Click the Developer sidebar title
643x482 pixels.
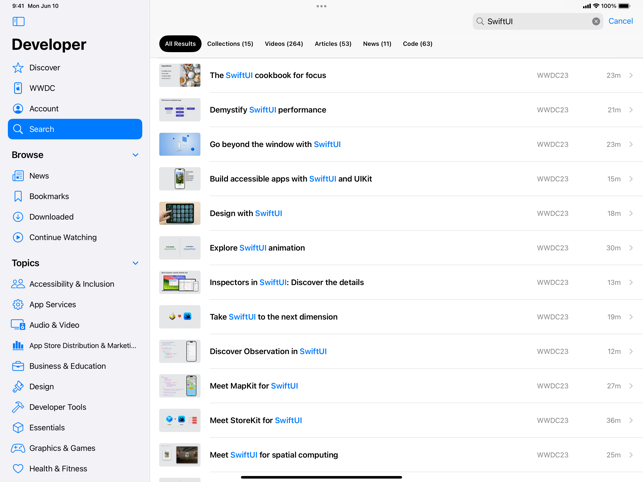coord(49,45)
